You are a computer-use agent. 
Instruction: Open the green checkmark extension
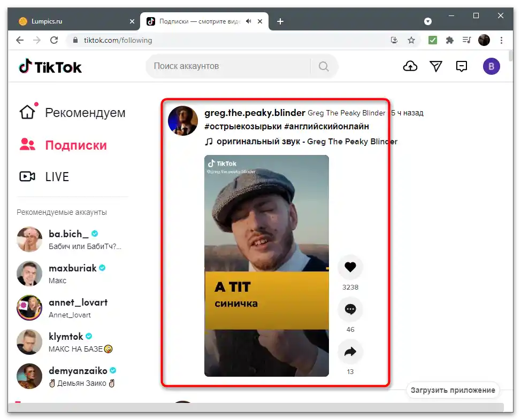pyautogui.click(x=433, y=40)
